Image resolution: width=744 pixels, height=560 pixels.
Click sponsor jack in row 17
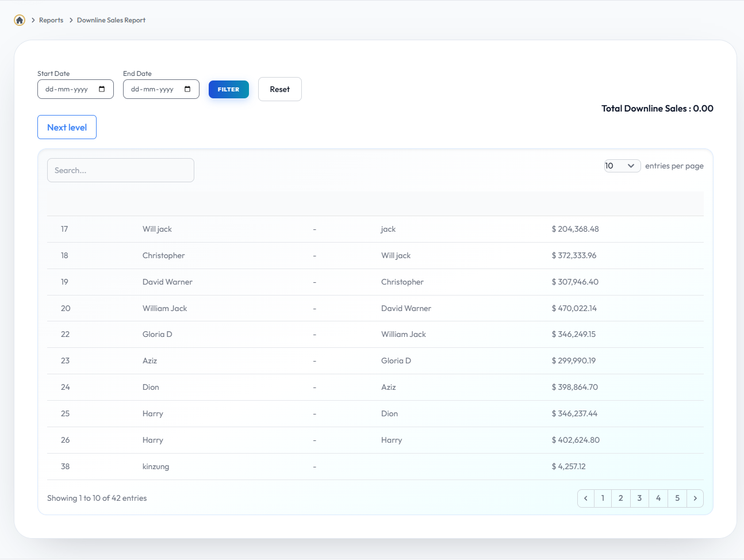coord(388,229)
